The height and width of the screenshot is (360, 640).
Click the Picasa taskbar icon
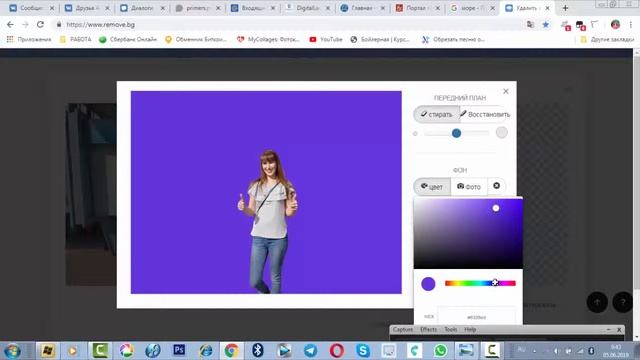126,350
